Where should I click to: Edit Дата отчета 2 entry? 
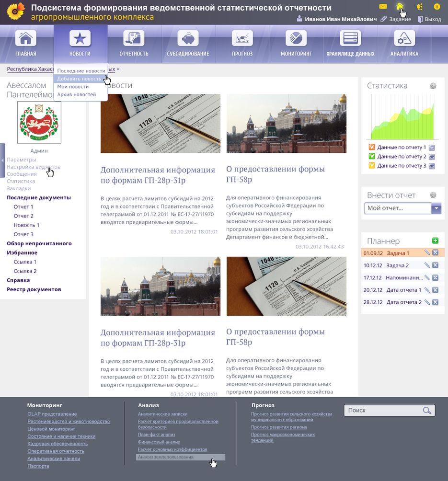[427, 302]
